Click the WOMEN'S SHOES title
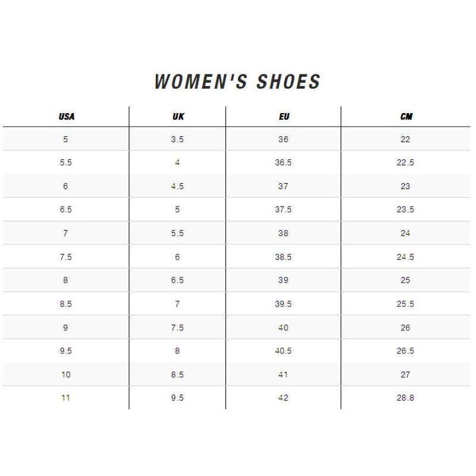This screenshot has height=476, width=476. 237,82
